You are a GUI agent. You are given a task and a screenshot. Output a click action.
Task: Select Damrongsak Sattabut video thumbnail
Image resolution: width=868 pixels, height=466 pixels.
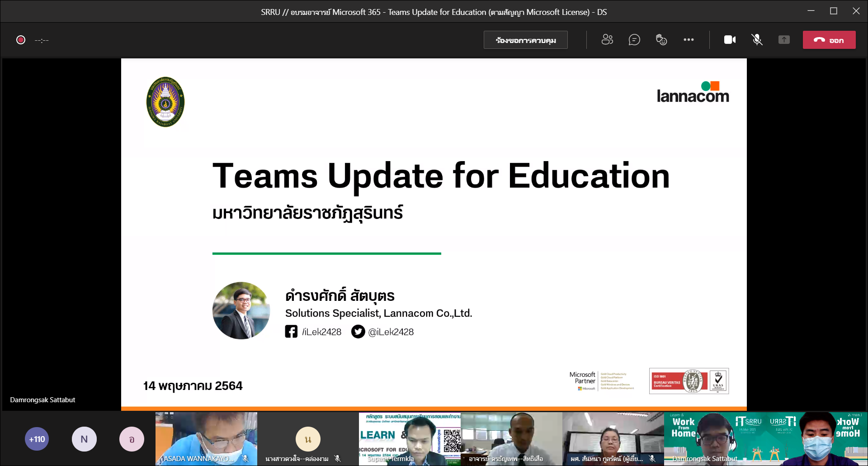(715, 438)
